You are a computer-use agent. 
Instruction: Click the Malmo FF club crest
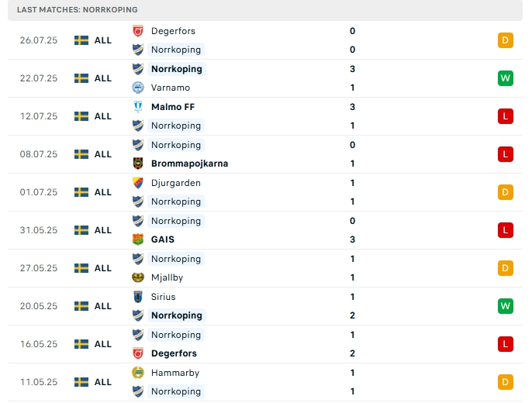(x=138, y=107)
